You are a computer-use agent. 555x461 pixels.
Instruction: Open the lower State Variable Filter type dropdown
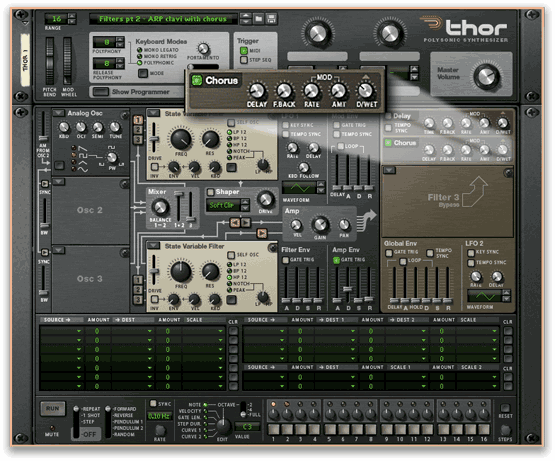[x=153, y=245]
